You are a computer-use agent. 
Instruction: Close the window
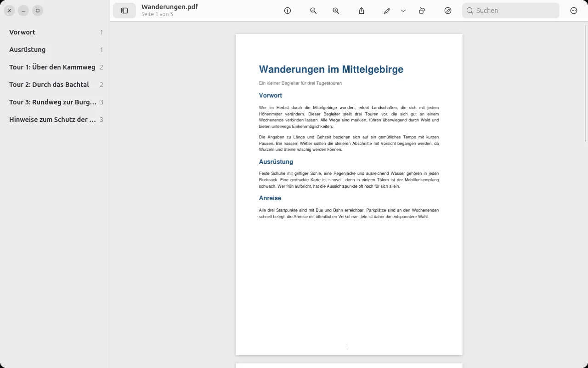coord(9,11)
